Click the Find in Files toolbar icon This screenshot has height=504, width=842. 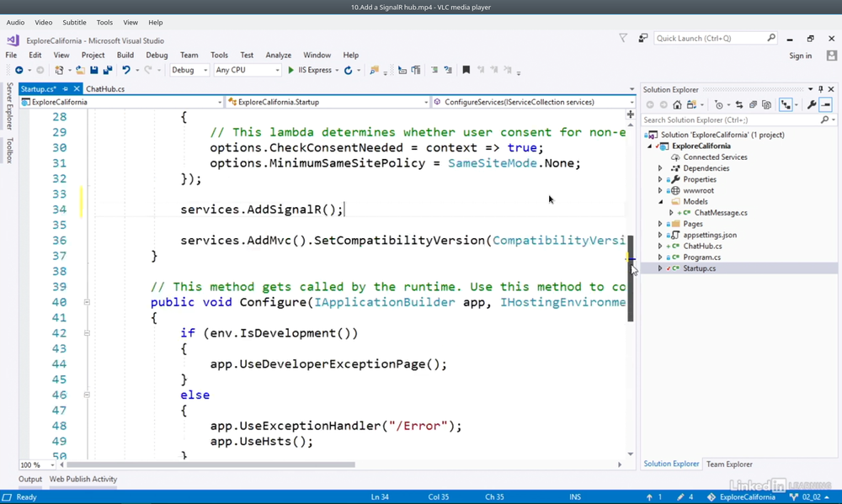[x=375, y=71]
